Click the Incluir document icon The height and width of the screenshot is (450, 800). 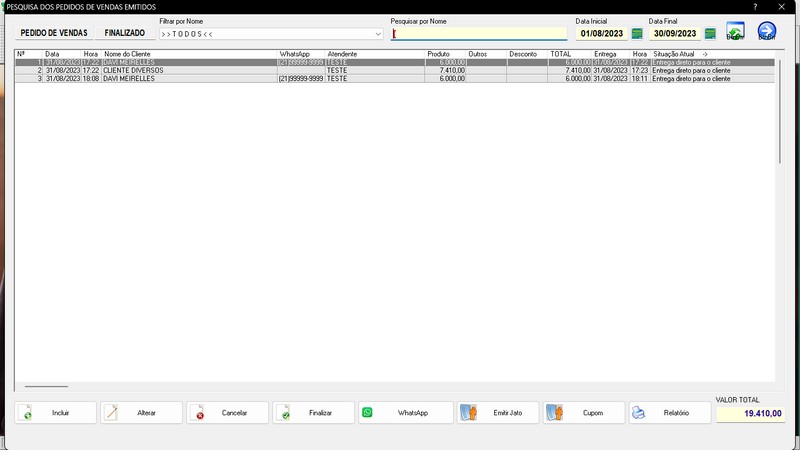26,413
